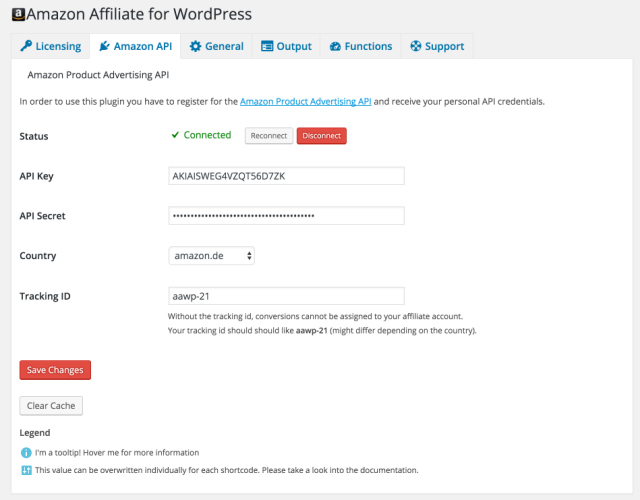640x500 pixels.
Task: Focus the Tracking ID input field
Action: [x=286, y=296]
